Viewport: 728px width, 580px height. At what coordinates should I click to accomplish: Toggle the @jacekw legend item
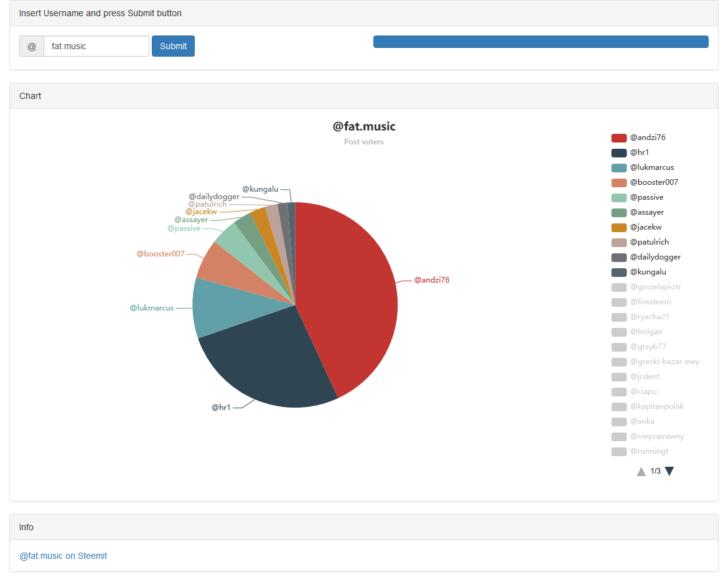[x=646, y=227]
